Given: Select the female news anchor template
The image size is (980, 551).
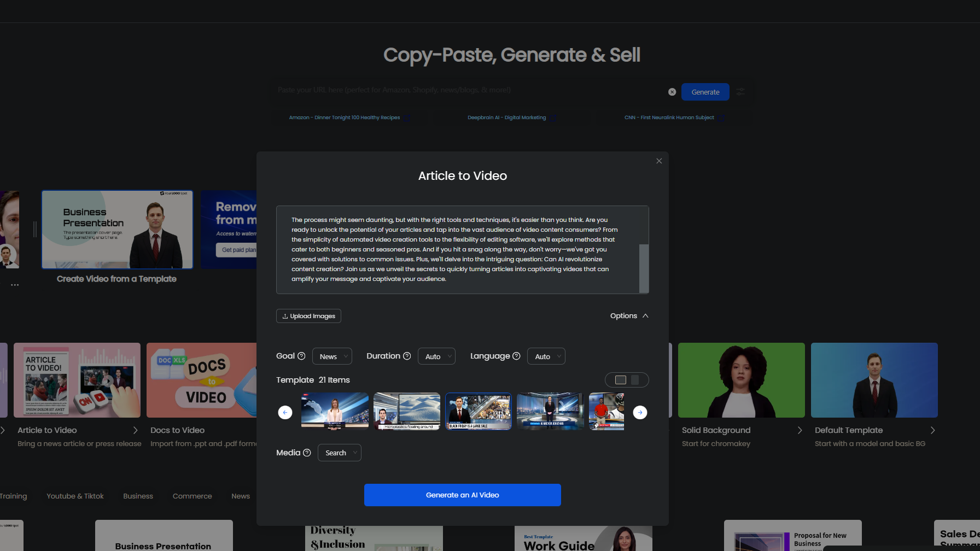Looking at the screenshot, I should pos(335,411).
